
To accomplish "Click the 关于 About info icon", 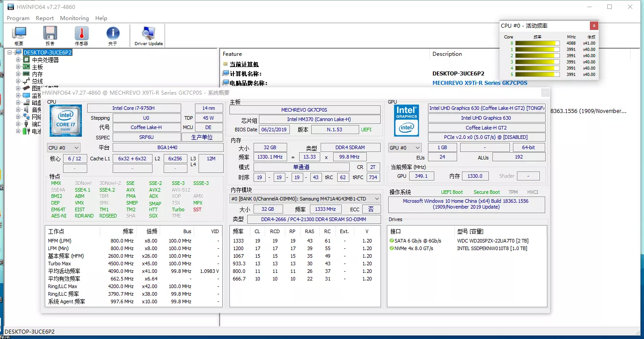I will [113, 35].
